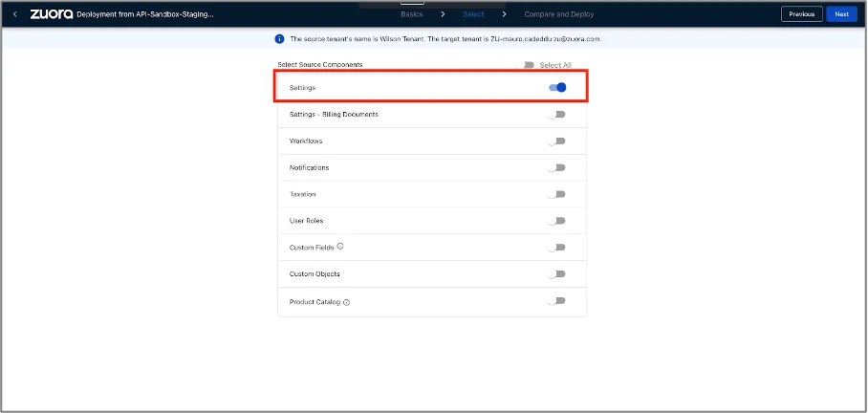
Task: Click the Previous button
Action: point(802,14)
